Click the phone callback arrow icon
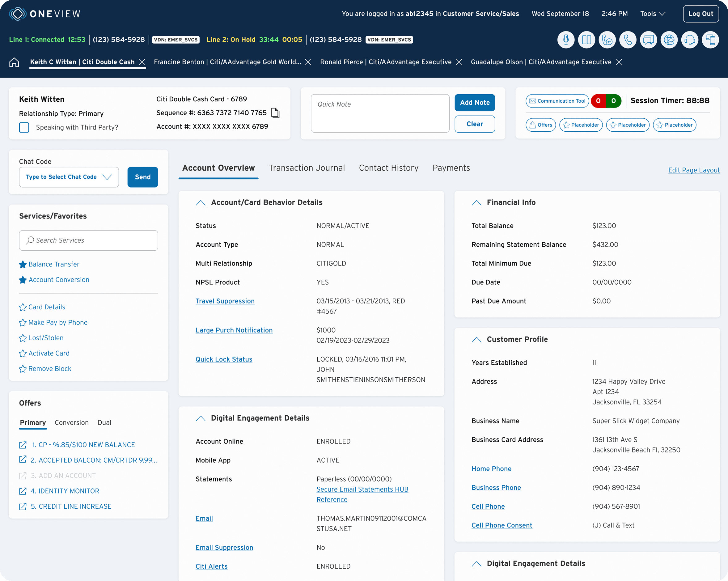728x581 pixels. point(607,40)
